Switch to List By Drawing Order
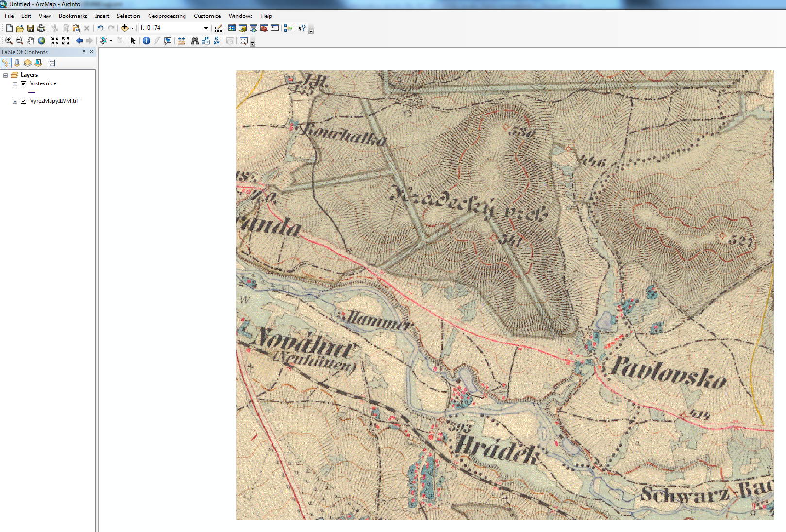786x532 pixels. coord(6,63)
